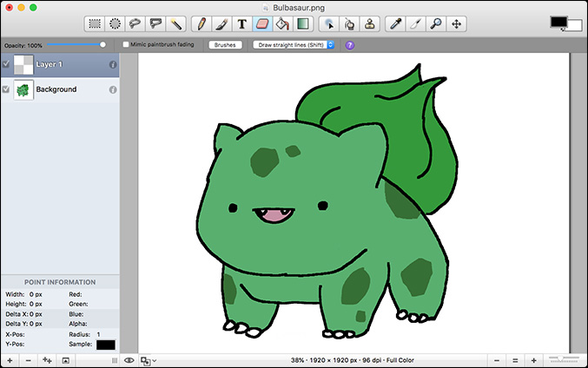Screen dimensions: 588x368
Task: Click the Radius value field
Action: tap(99, 334)
